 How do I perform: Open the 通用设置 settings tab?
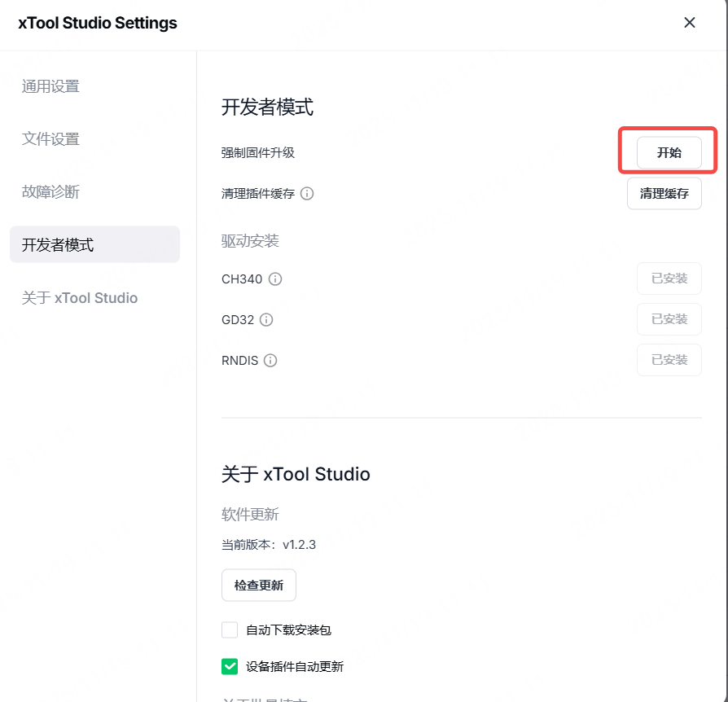click(50, 86)
